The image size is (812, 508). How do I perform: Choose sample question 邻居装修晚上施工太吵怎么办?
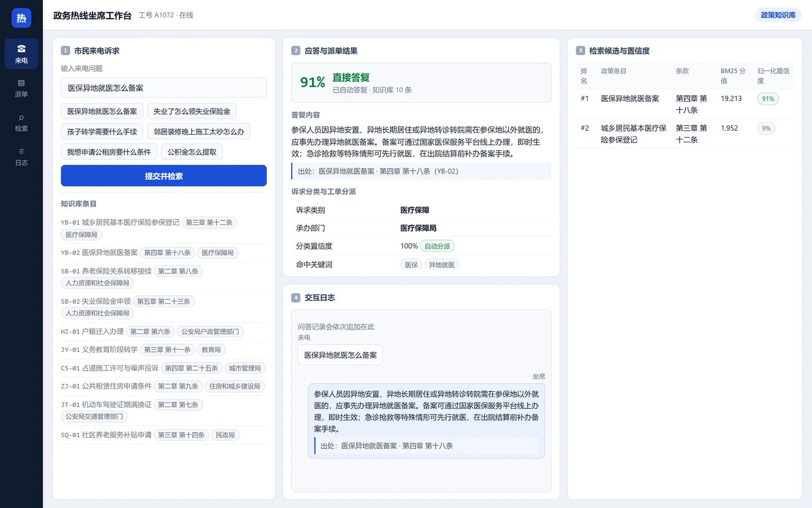pyautogui.click(x=199, y=131)
